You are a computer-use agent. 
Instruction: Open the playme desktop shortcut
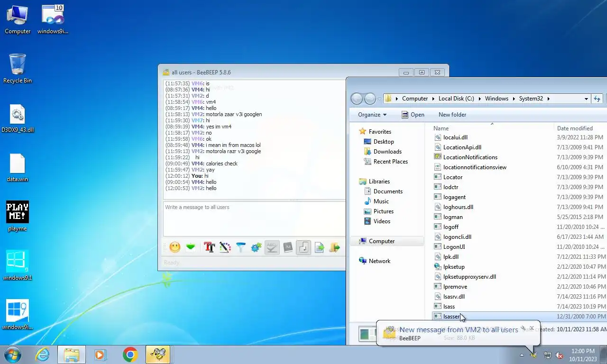(x=18, y=216)
